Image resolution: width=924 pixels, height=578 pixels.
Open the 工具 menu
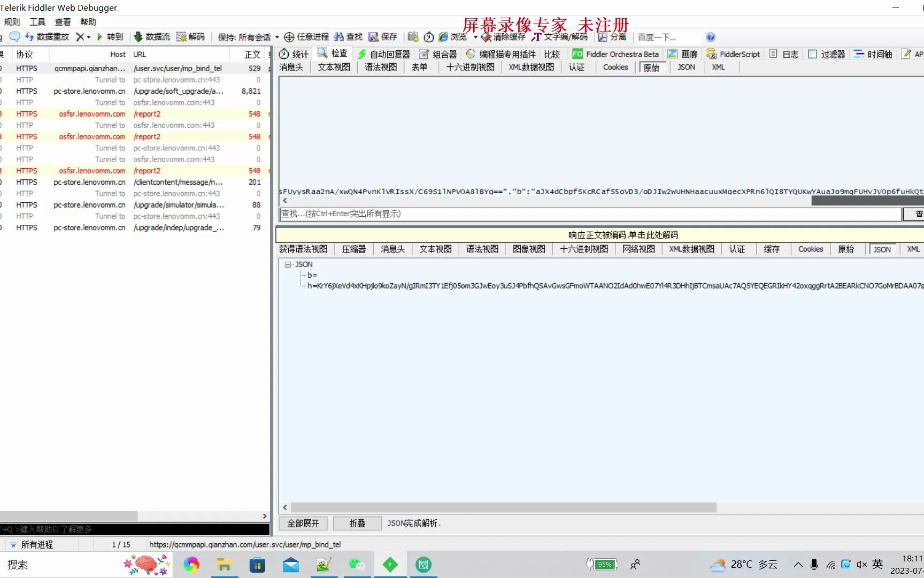point(37,21)
